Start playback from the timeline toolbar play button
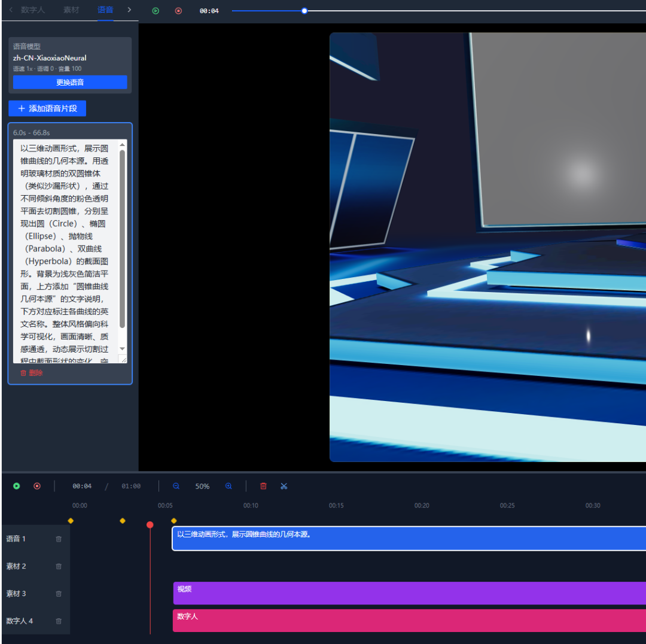Image resolution: width=646 pixels, height=644 pixels. [x=17, y=486]
